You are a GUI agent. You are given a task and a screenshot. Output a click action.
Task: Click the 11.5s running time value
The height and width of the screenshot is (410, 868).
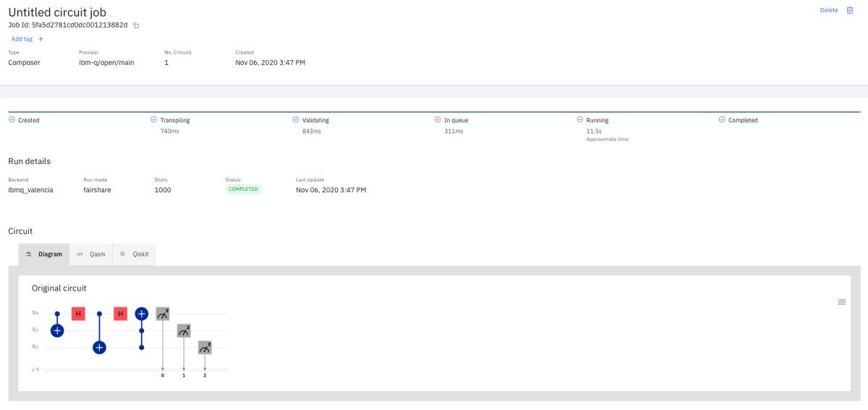(x=594, y=132)
